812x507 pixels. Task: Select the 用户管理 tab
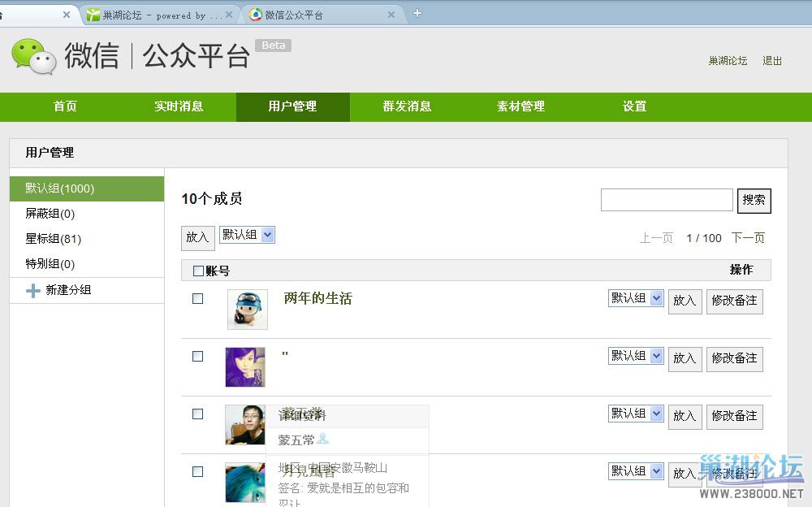tap(293, 106)
